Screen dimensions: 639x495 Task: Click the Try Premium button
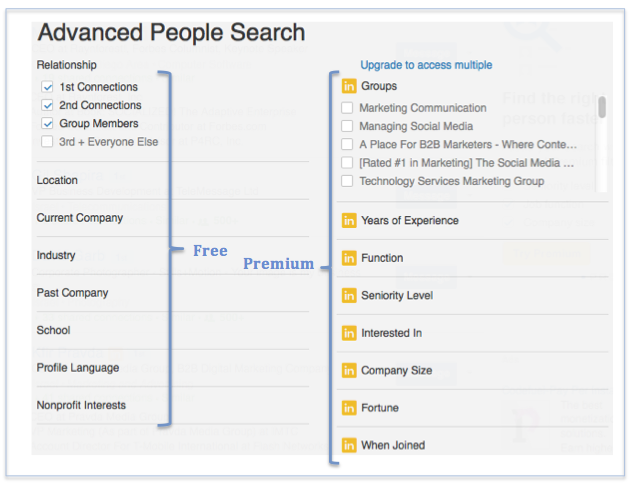click(546, 254)
